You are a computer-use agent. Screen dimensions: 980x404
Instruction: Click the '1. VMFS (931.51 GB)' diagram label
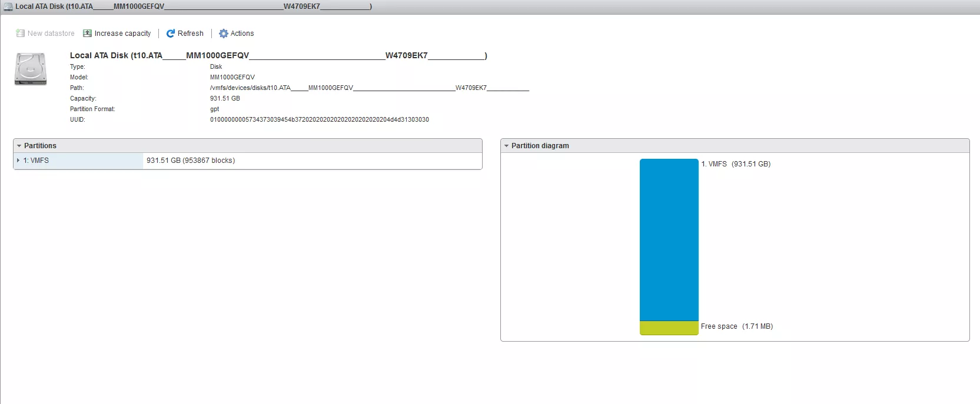point(736,164)
